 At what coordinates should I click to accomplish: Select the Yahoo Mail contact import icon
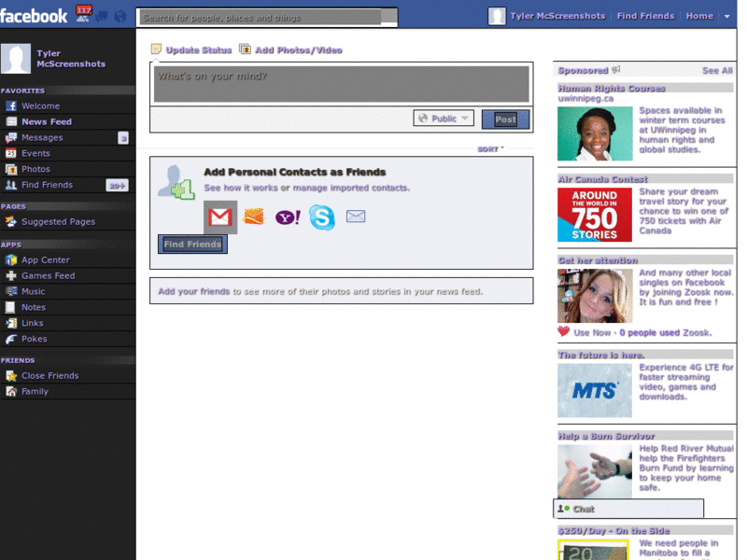tap(288, 218)
